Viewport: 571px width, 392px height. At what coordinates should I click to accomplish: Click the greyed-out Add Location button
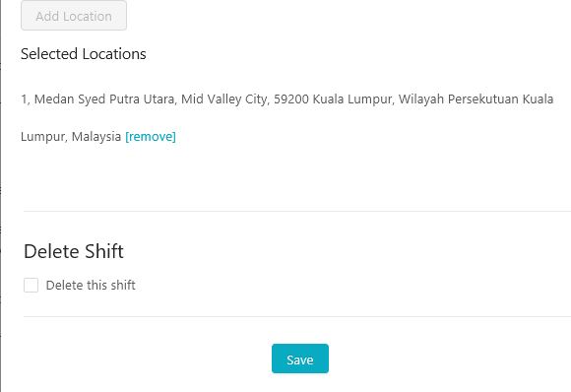74,16
